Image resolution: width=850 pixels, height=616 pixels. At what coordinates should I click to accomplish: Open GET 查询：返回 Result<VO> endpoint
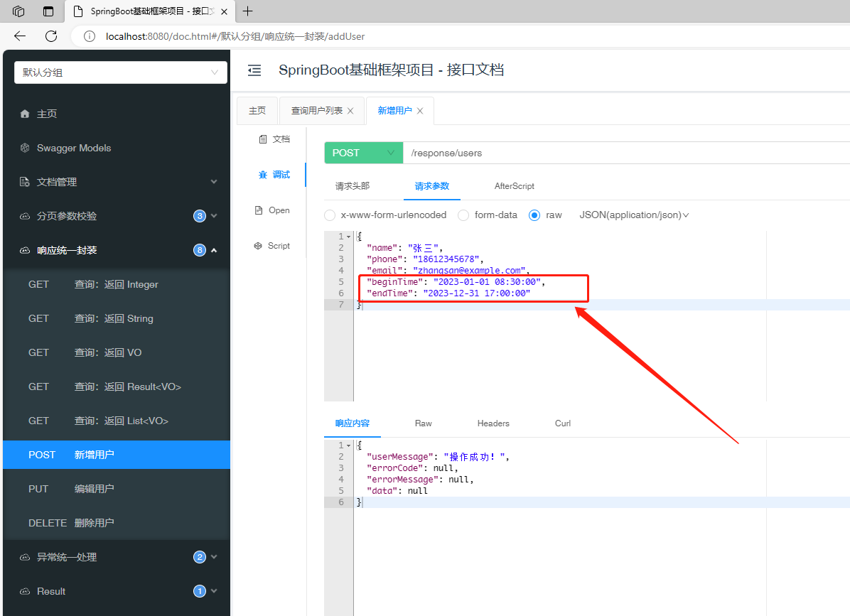[117, 387]
